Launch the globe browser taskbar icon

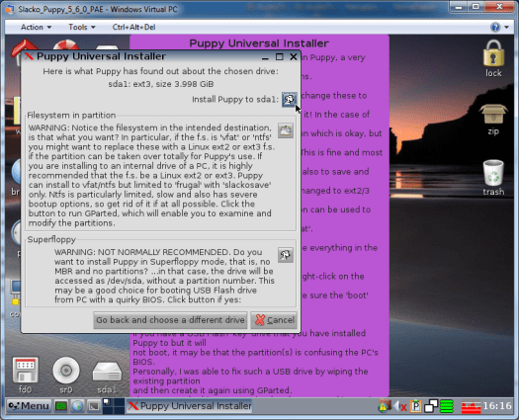point(77,406)
